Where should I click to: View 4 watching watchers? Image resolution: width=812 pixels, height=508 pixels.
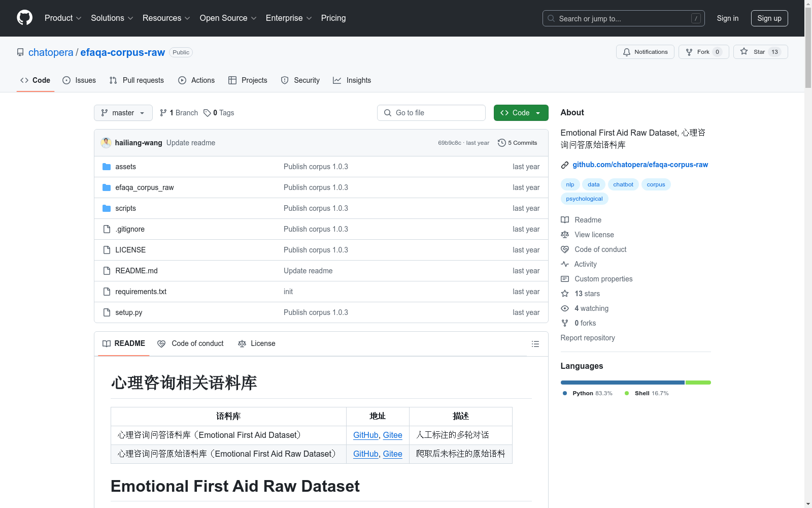(585, 308)
